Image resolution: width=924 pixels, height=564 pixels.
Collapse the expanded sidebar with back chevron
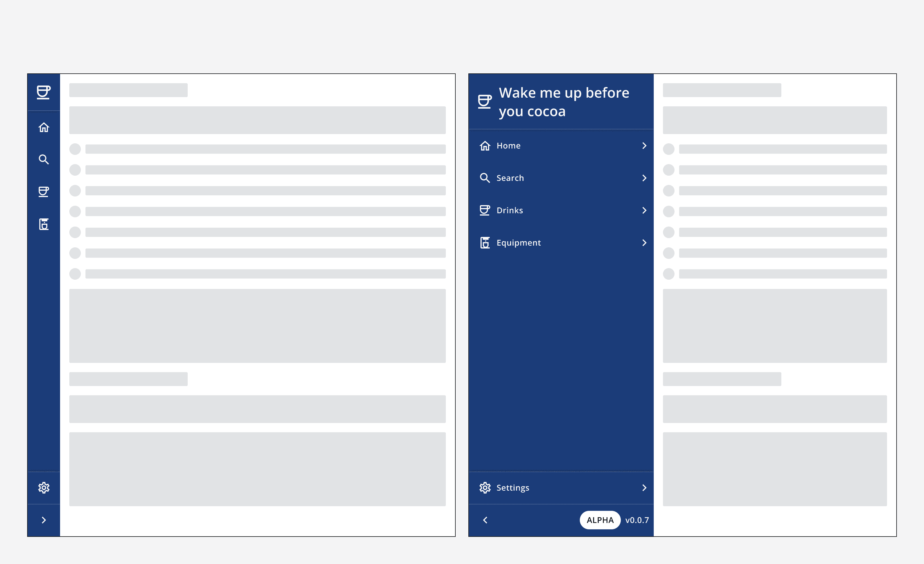tap(485, 520)
